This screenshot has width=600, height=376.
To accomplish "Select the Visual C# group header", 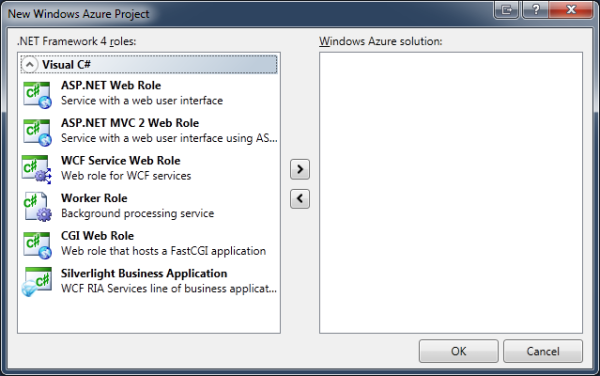I will [x=149, y=64].
